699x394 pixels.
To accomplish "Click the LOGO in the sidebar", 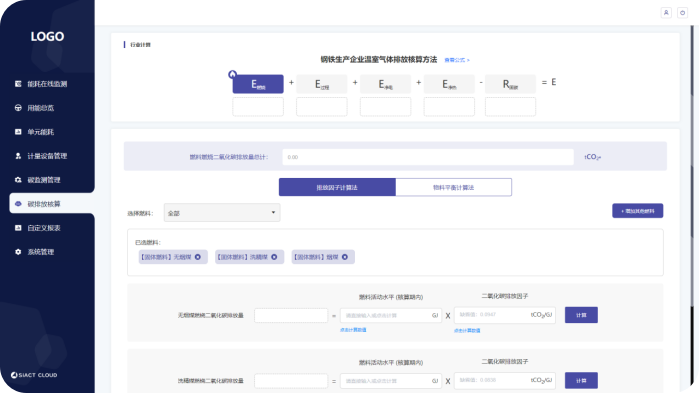I will [x=47, y=37].
